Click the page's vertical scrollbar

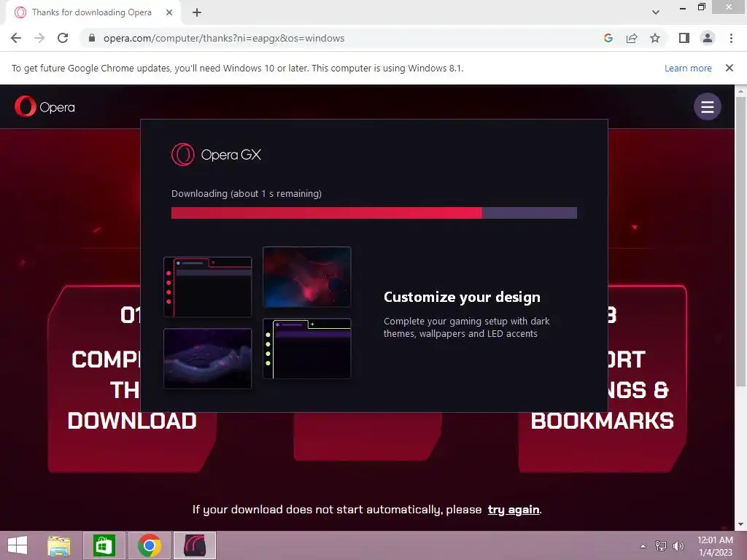click(x=740, y=241)
